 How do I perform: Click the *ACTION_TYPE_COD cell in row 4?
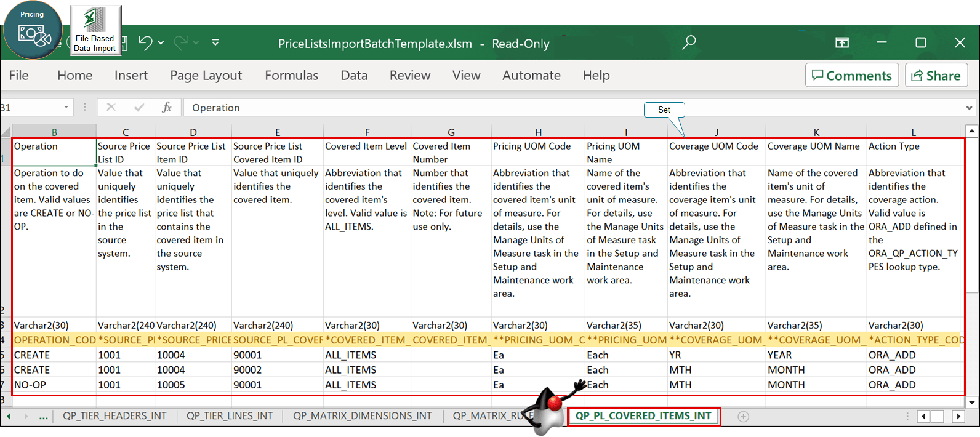point(915,340)
